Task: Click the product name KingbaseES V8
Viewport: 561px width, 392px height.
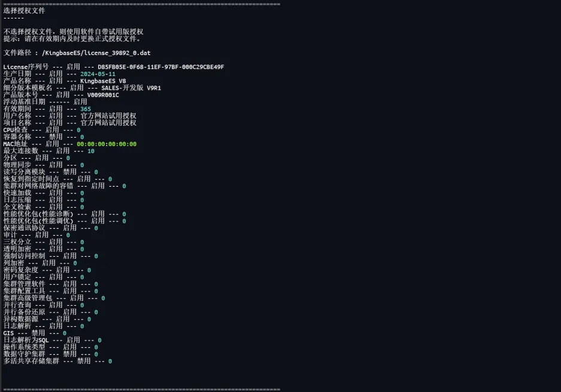Action: point(103,81)
